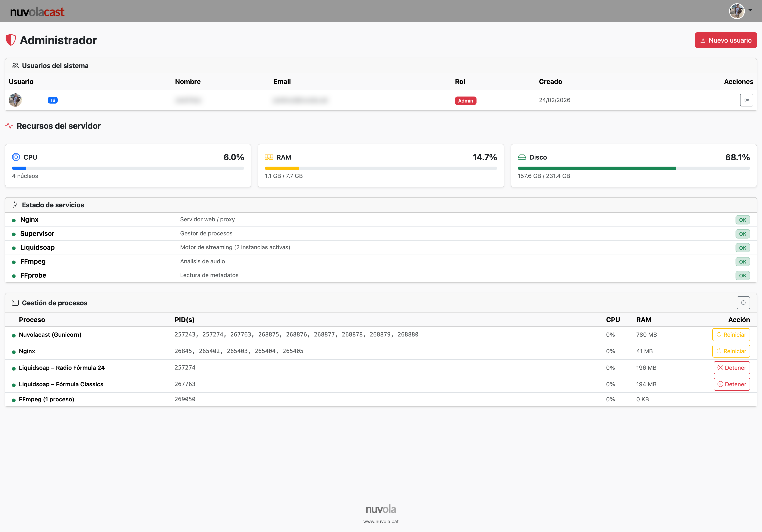Viewport: 762px width, 532px height.
Task: Stop Liquidsoap – Fórmula Classics process
Action: click(731, 384)
